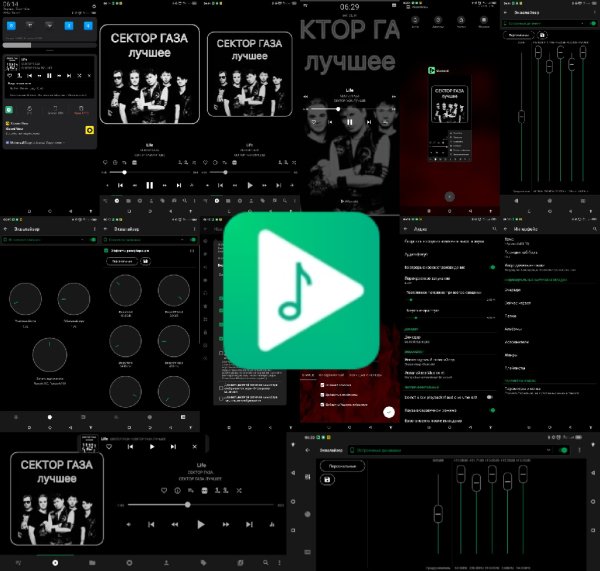
Task: Open the overflow menu in landscape equalizer header
Action: pos(579,450)
